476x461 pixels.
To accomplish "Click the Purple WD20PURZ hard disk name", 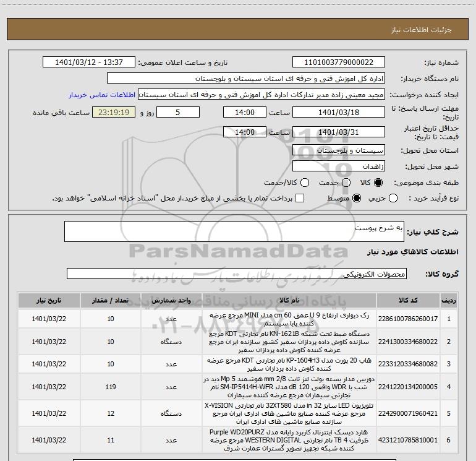I will point(289,440).
